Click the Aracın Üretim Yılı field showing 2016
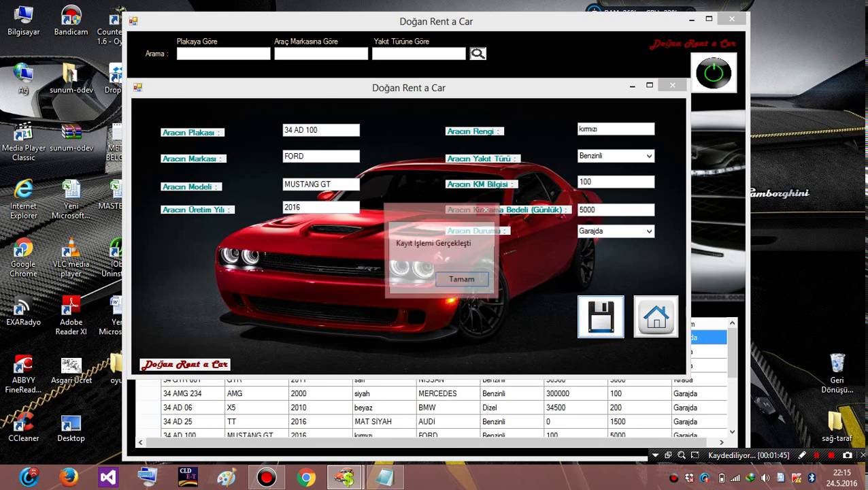 pos(321,207)
